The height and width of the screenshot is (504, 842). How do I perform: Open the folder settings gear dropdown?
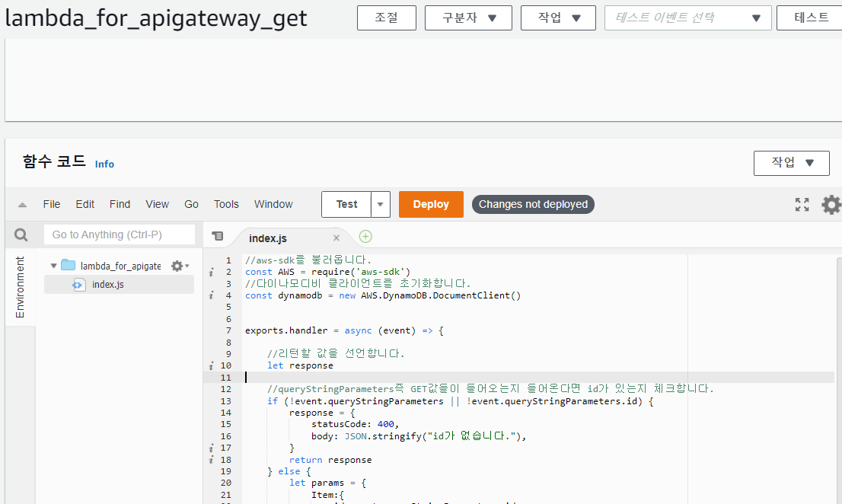180,266
